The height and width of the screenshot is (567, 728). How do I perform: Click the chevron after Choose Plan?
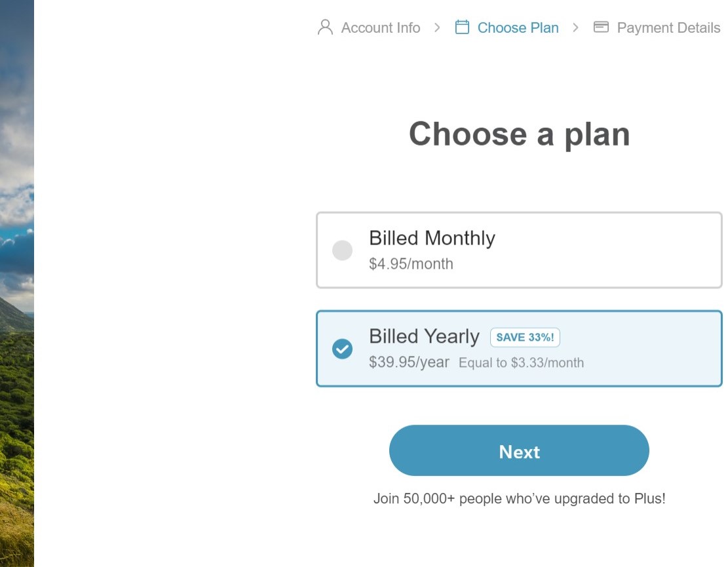(575, 28)
